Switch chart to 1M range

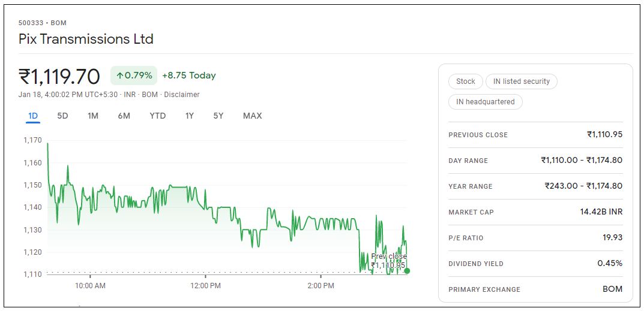[x=93, y=116]
